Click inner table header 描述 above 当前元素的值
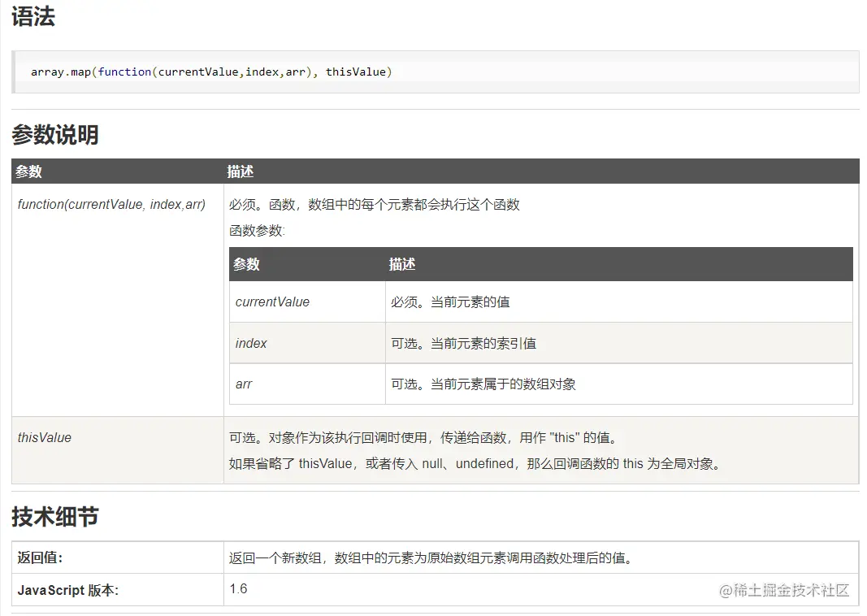This screenshot has height=616, width=867. point(402,264)
